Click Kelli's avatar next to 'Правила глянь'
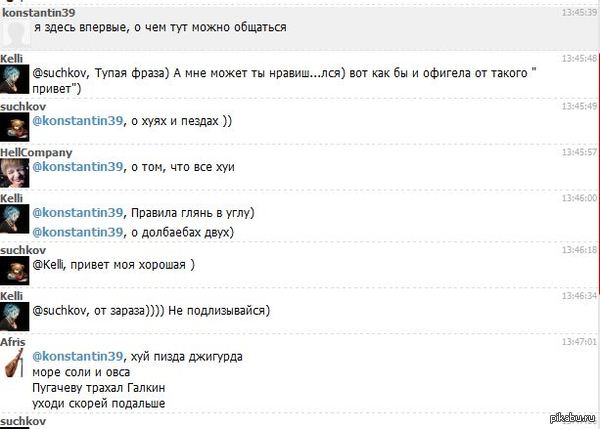This screenshot has height=429, width=600. point(15,219)
